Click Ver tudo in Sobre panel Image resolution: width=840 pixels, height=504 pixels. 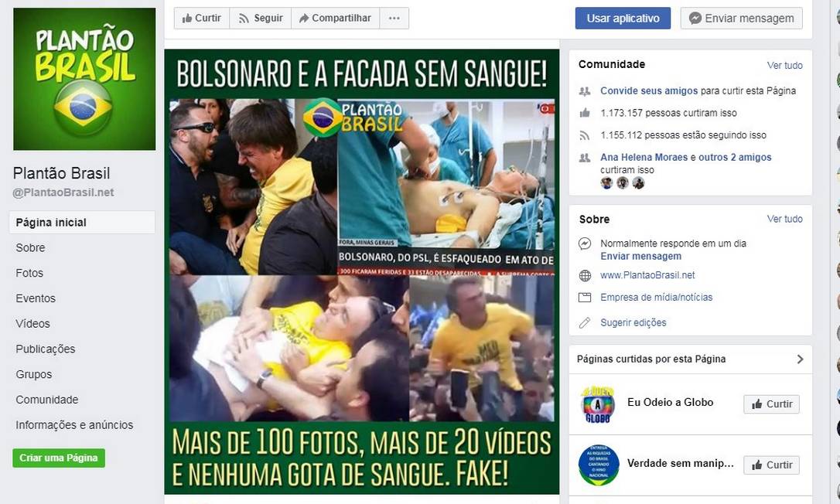coord(785,219)
